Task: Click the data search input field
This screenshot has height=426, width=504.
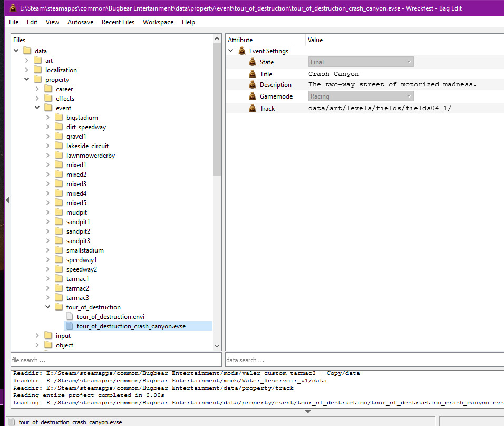Action: (x=364, y=360)
